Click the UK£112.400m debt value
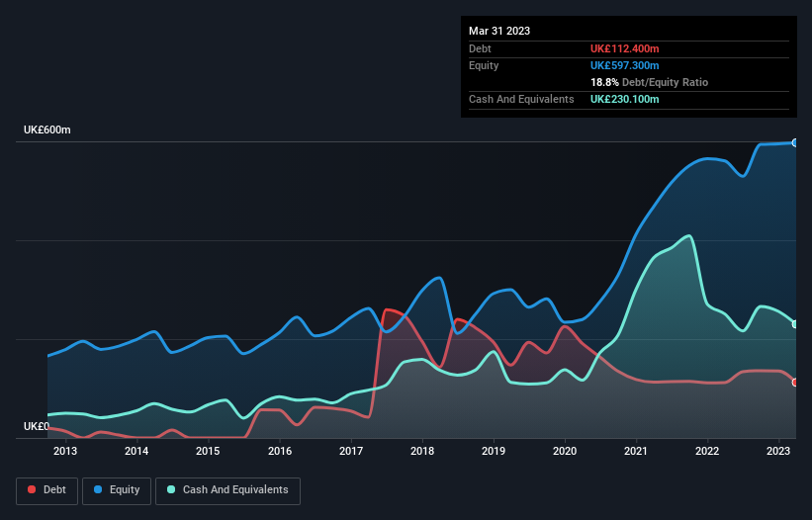812x520 pixels. 624,48
